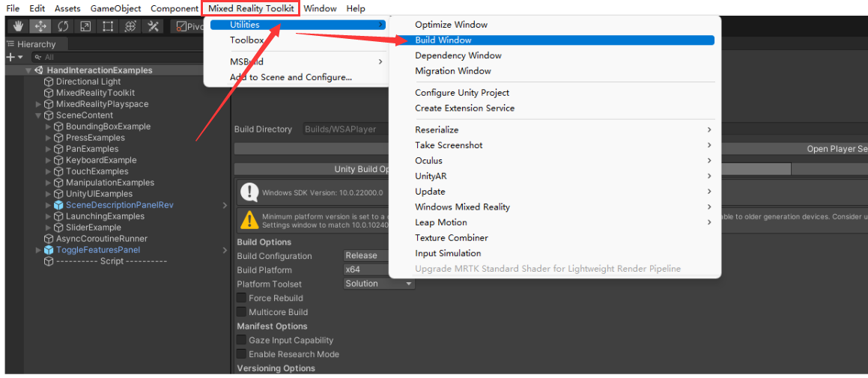Click cube icon beside SliderExample
Image resolution: width=868 pixels, height=378 pixels.
click(x=58, y=228)
